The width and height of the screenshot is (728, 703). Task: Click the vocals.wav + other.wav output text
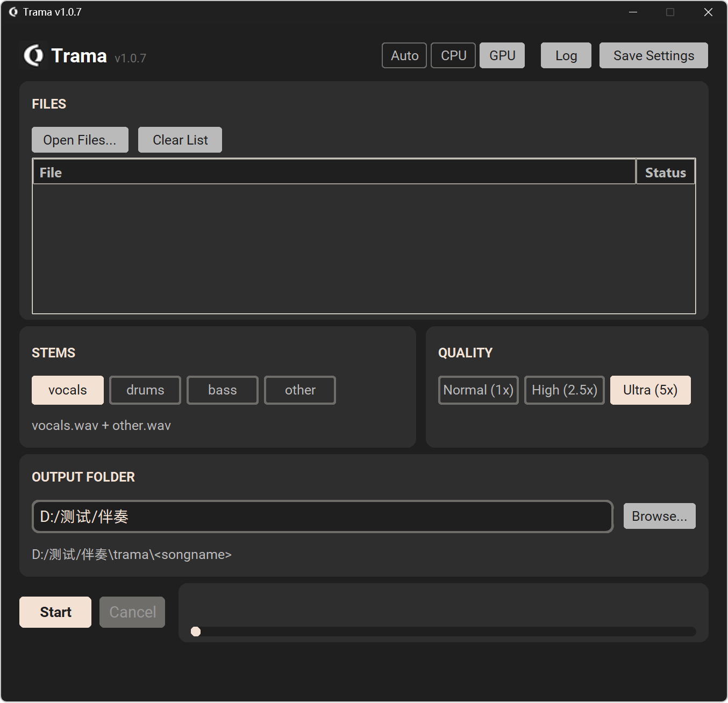[101, 426]
